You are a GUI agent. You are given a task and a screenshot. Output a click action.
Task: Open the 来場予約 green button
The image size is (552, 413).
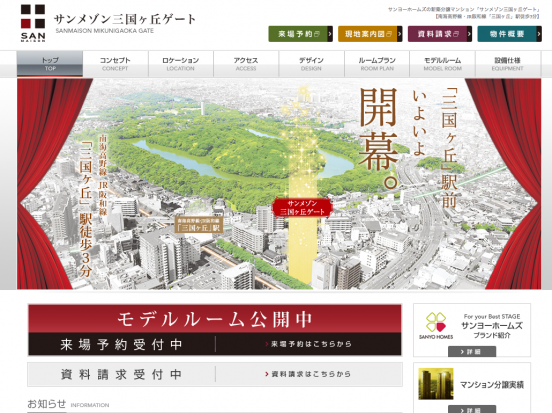[300, 34]
